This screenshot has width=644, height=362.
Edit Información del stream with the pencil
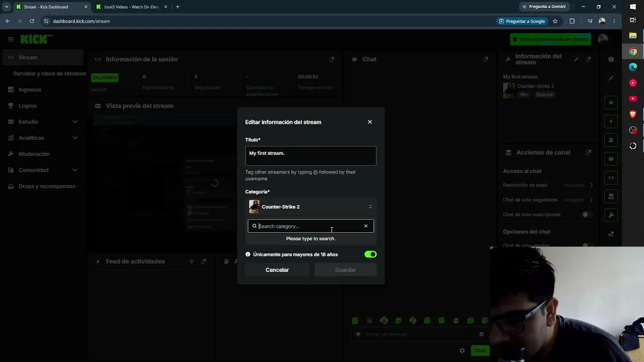pyautogui.click(x=576, y=59)
